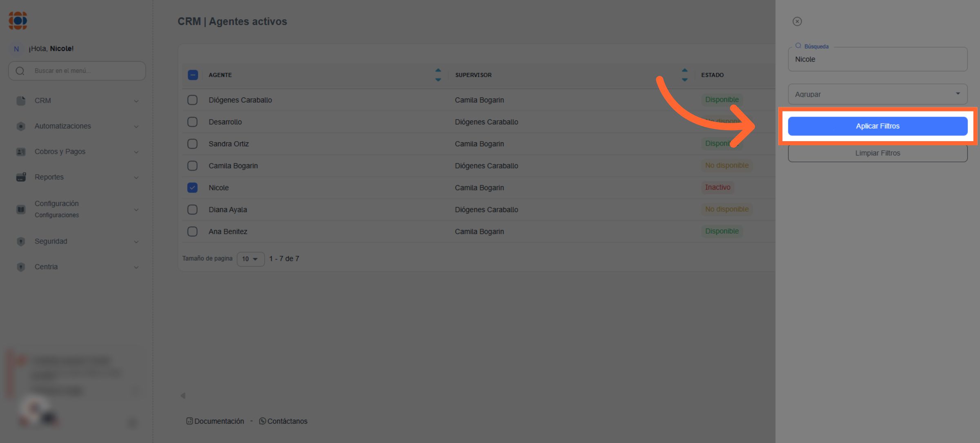The height and width of the screenshot is (443, 980).
Task: Click the app logo in top-left
Action: [x=18, y=20]
